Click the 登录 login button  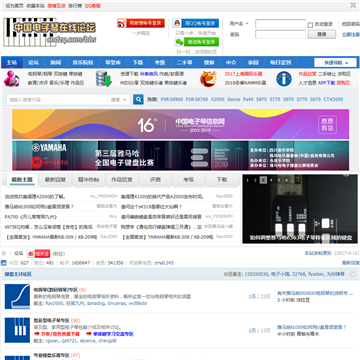pos(322,34)
